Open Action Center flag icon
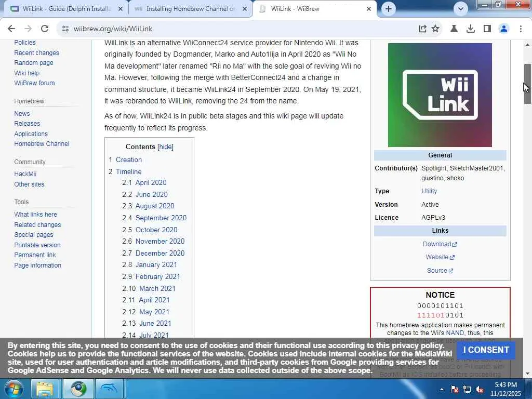Image resolution: width=532 pixels, height=399 pixels. [454, 389]
